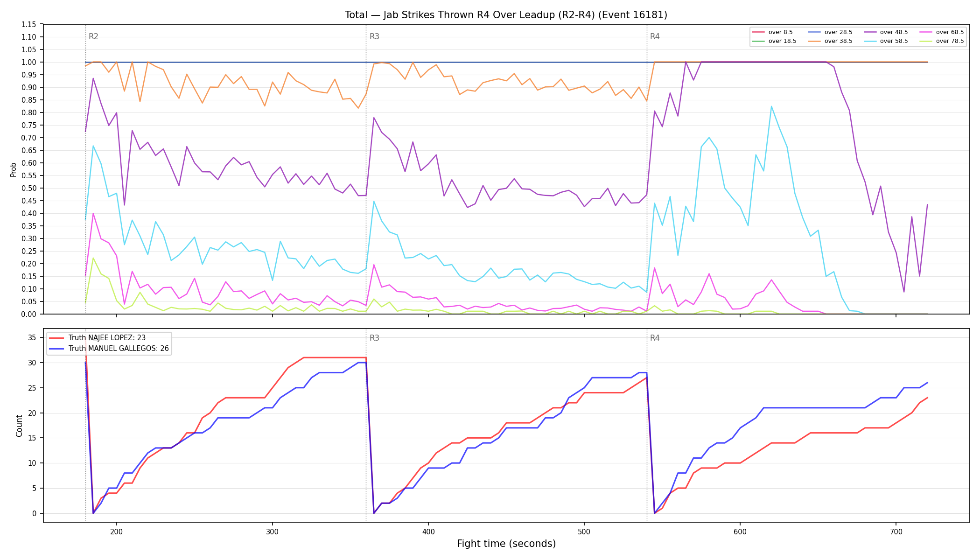Select the 'over 18.5' legend entry

coord(774,41)
